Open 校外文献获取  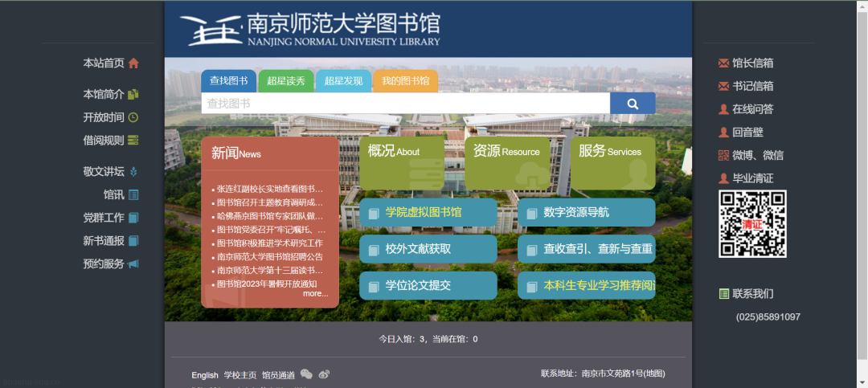pyautogui.click(x=428, y=249)
